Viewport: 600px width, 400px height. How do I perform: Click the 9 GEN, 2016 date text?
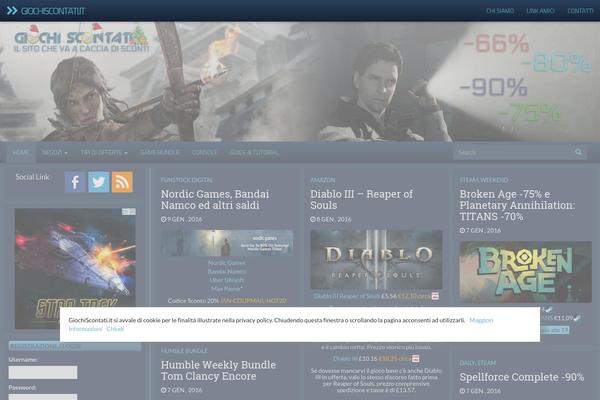click(x=184, y=219)
